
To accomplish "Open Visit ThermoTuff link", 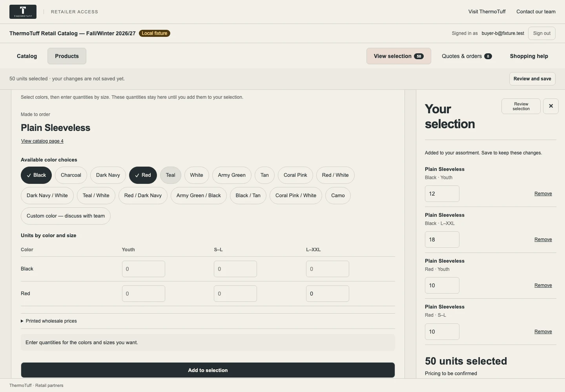I will (487, 12).
